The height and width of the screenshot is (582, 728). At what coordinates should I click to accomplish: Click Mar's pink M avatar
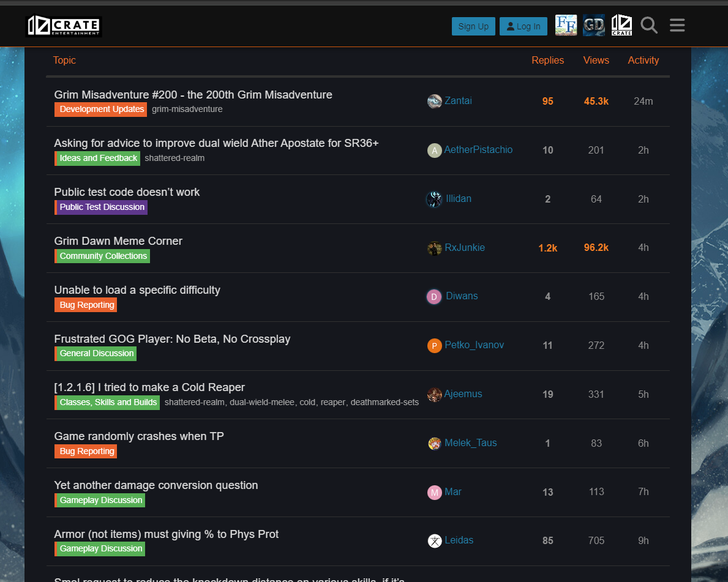pos(435,492)
